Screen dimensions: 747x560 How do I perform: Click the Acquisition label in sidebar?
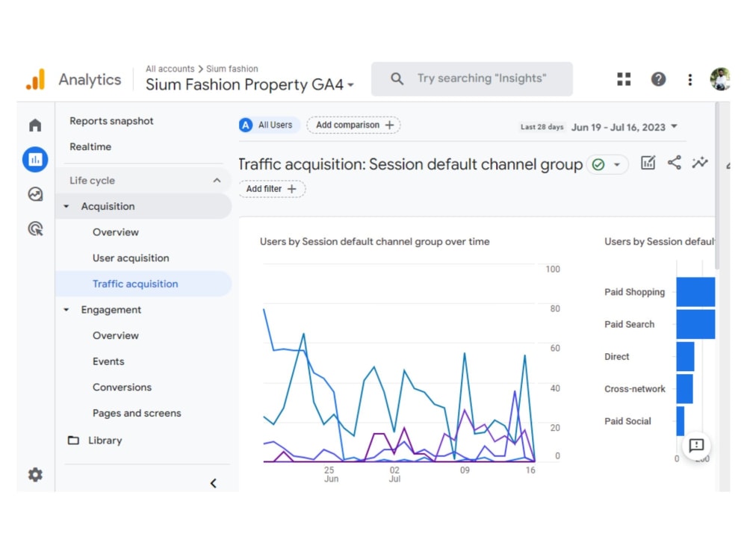[108, 206]
